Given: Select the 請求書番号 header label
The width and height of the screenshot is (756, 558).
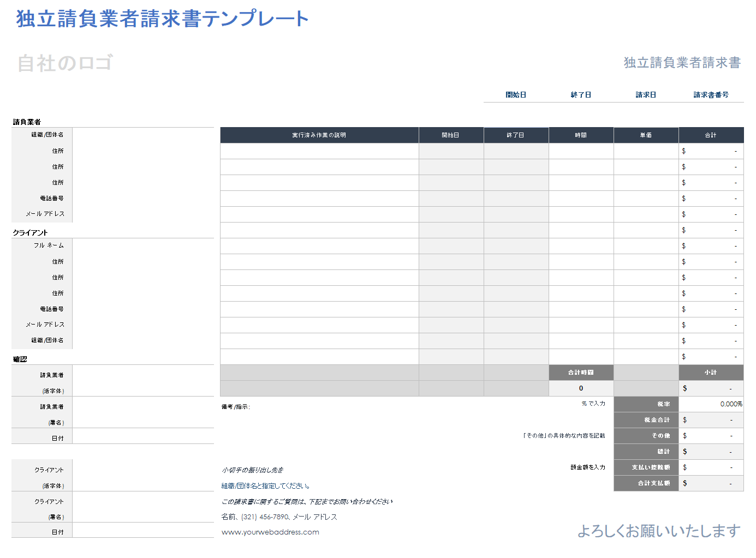Looking at the screenshot, I should [x=711, y=95].
